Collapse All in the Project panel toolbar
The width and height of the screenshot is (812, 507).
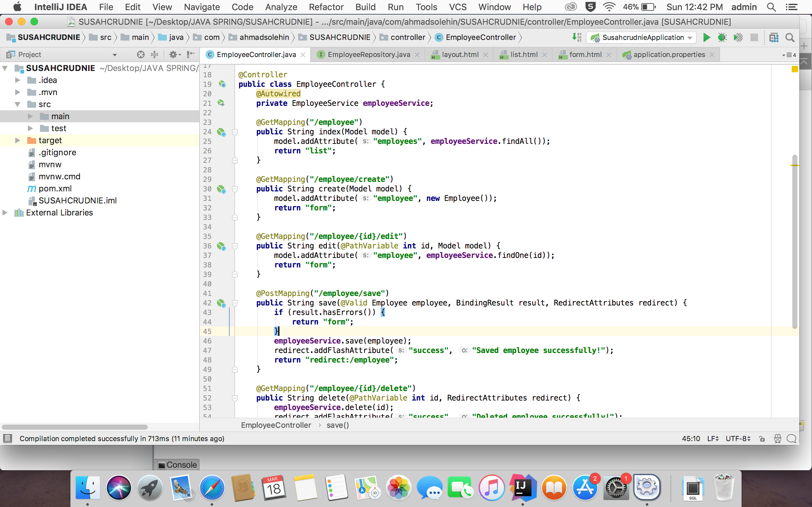pyautogui.click(x=154, y=54)
